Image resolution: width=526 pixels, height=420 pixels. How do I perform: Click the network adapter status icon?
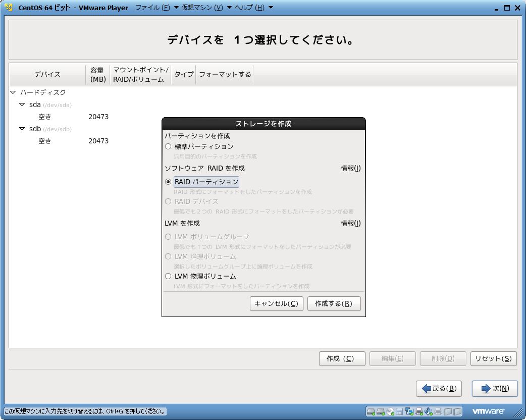point(409,411)
